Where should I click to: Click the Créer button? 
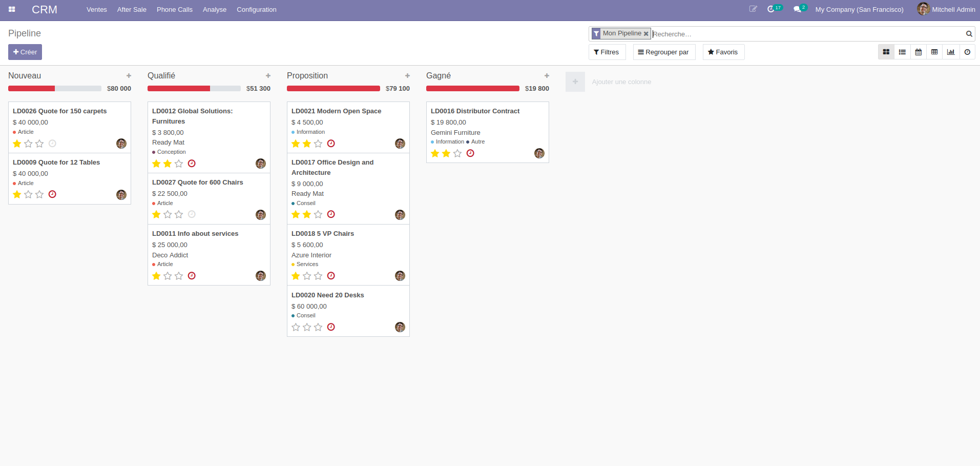[25, 52]
